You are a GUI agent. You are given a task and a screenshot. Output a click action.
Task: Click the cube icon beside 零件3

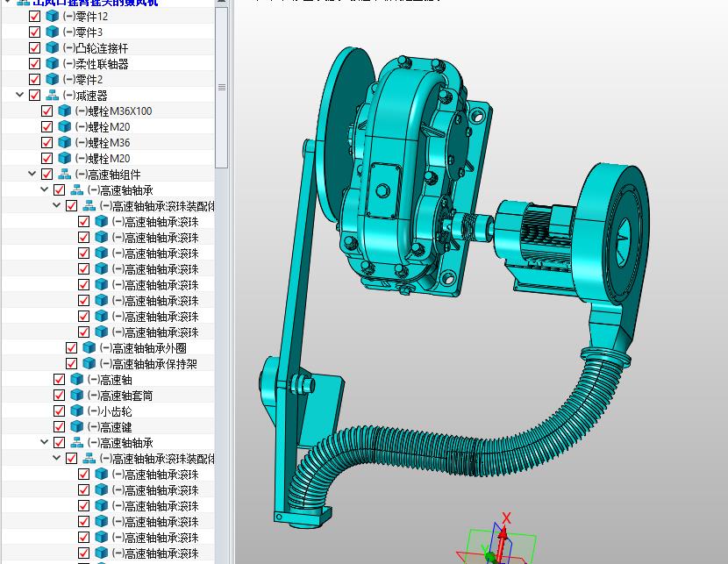tap(52, 32)
